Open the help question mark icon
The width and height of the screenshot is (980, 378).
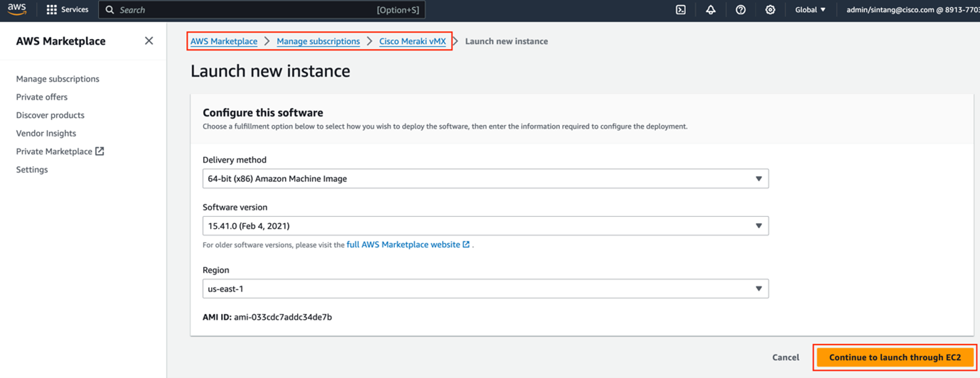tap(741, 10)
